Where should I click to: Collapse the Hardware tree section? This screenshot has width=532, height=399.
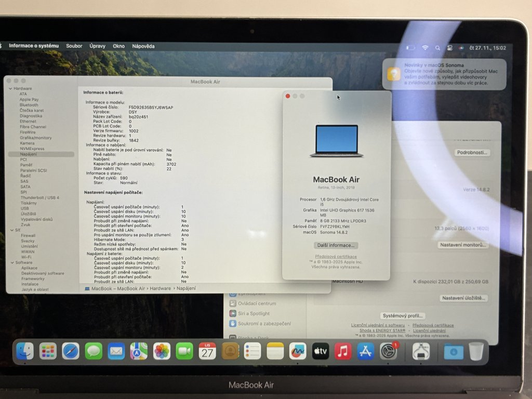click(x=10, y=88)
